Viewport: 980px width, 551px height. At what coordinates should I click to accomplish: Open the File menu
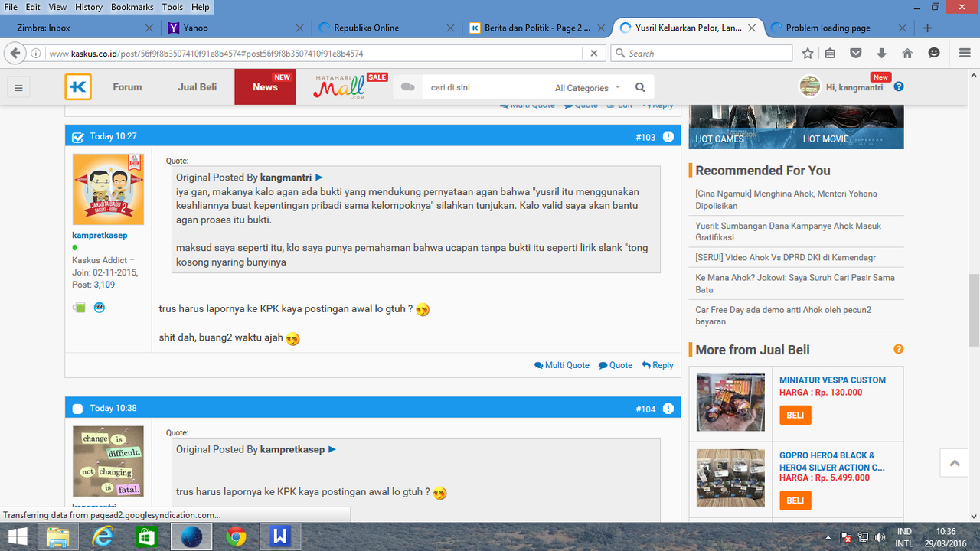pyautogui.click(x=11, y=7)
